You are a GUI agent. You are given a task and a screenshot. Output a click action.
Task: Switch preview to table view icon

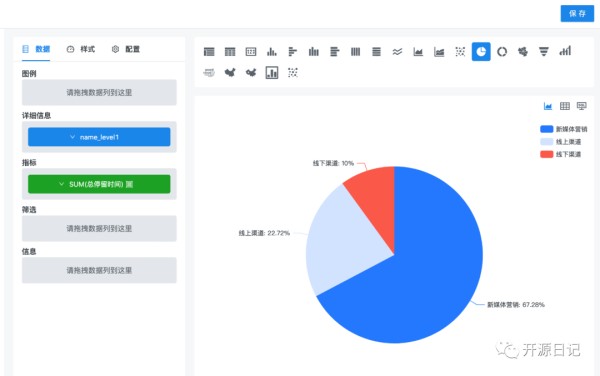[564, 106]
